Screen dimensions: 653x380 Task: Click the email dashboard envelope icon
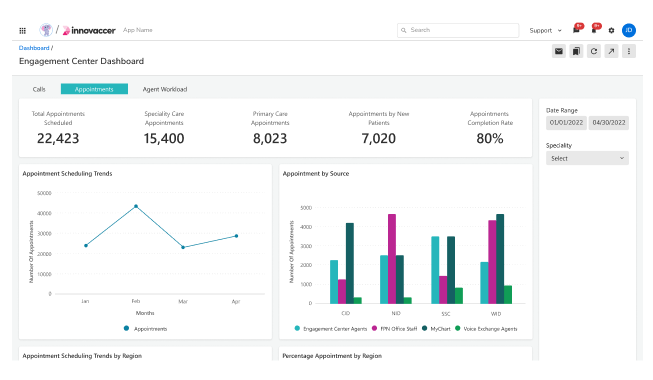pos(559,51)
